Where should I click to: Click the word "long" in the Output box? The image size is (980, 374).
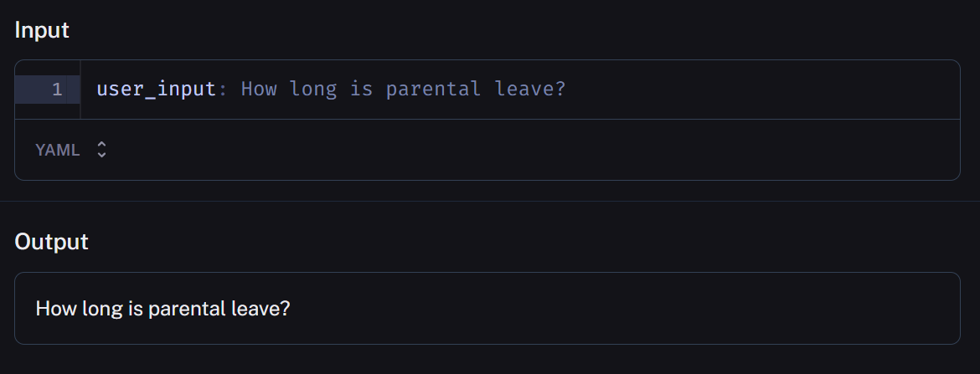[x=95, y=309]
